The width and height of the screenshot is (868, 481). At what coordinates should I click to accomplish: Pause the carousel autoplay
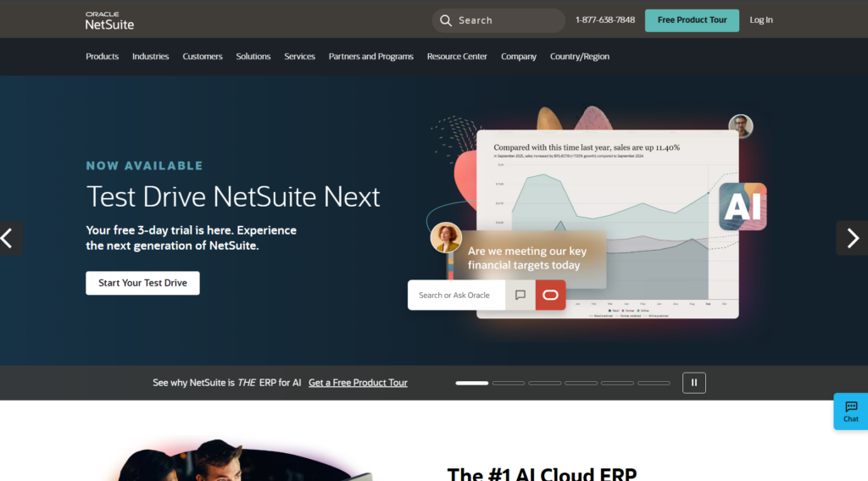pyautogui.click(x=694, y=383)
